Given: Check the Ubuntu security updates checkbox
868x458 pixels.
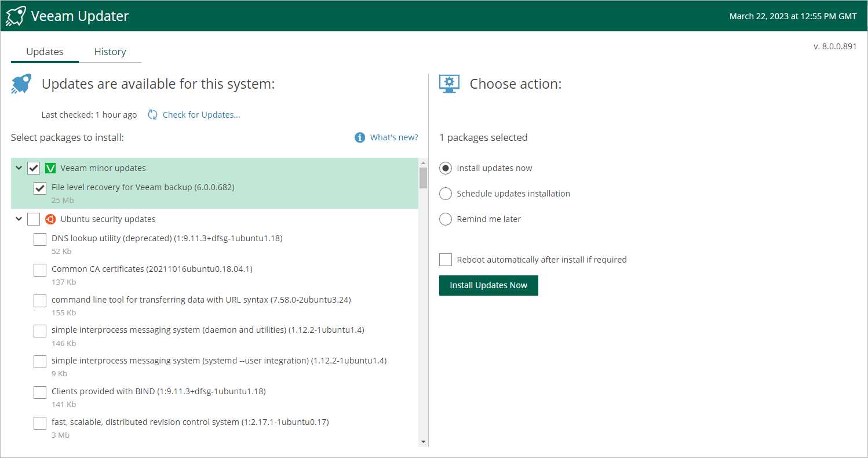Looking at the screenshot, I should 34,219.
